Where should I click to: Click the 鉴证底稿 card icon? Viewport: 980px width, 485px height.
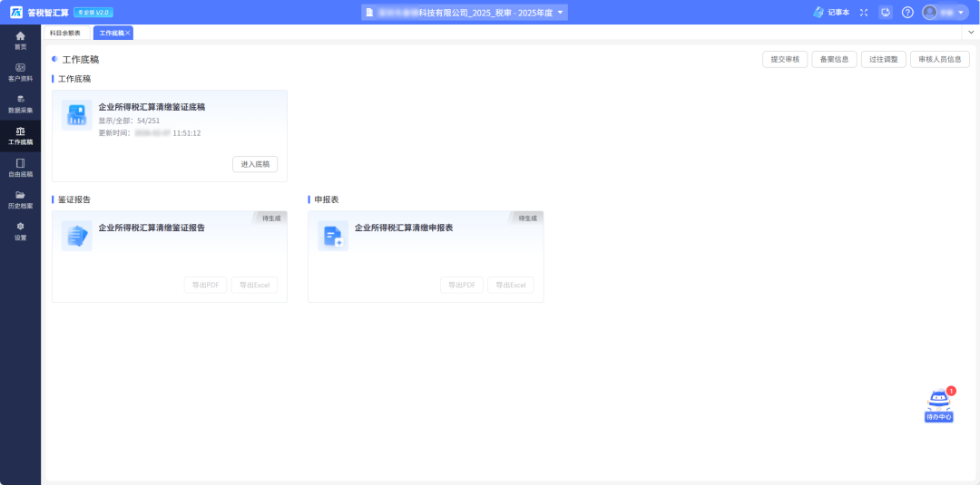click(77, 115)
